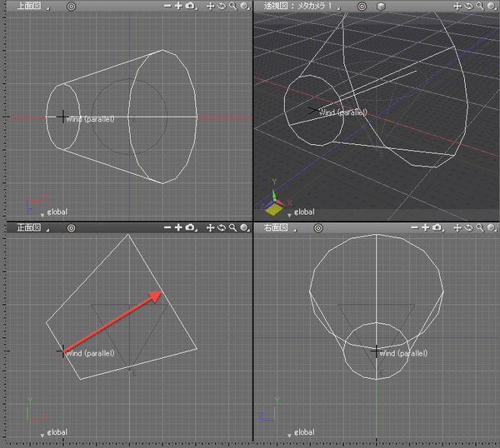Image resolution: width=500 pixels, height=448 pixels.
Task: Open the camera icon menu in 右面図 view
Action: [x=437, y=227]
